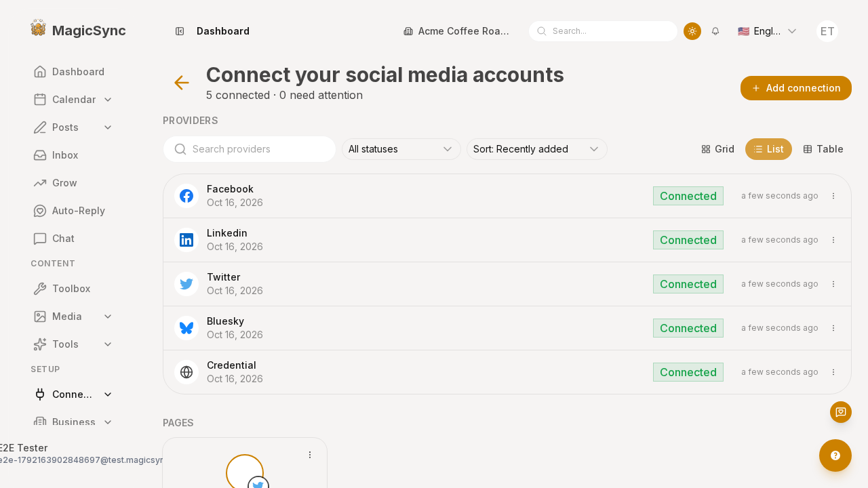Open the Acme Coffee Roa… business switcher

(x=456, y=31)
